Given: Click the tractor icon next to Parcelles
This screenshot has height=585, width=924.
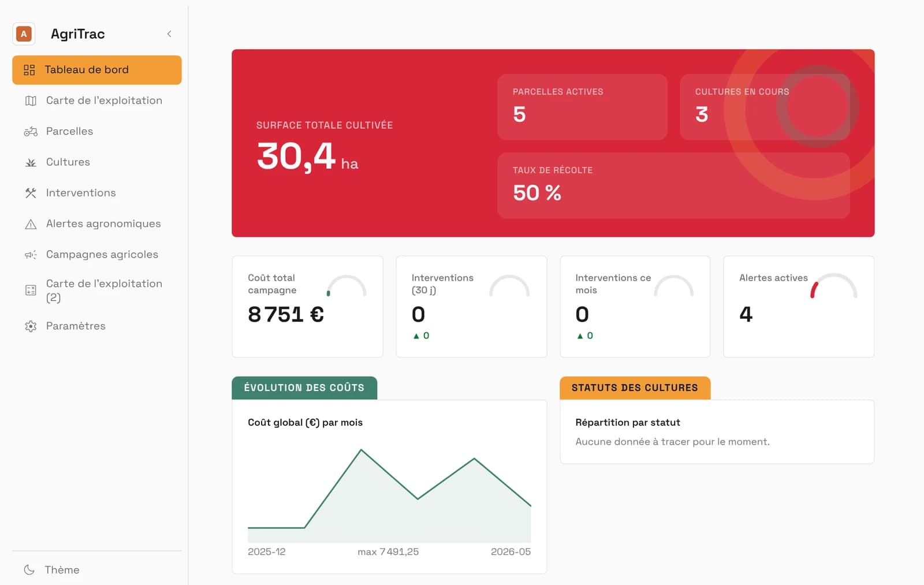Looking at the screenshot, I should [31, 132].
